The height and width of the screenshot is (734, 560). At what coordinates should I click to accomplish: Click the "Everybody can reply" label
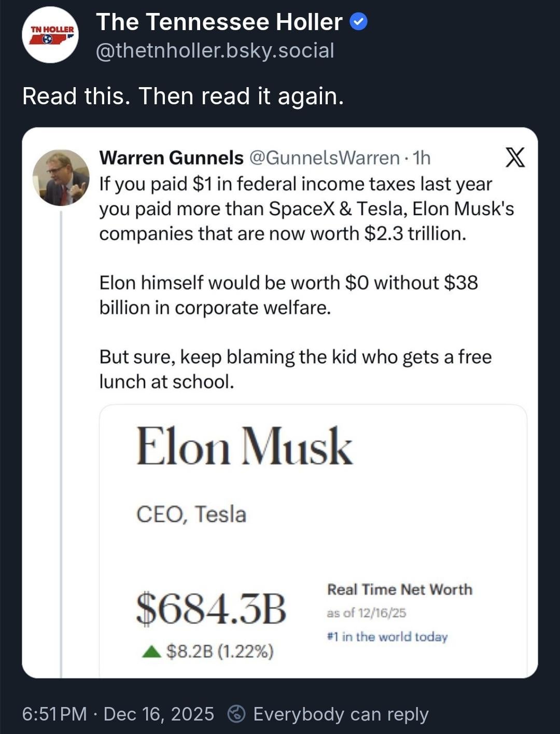341,714
